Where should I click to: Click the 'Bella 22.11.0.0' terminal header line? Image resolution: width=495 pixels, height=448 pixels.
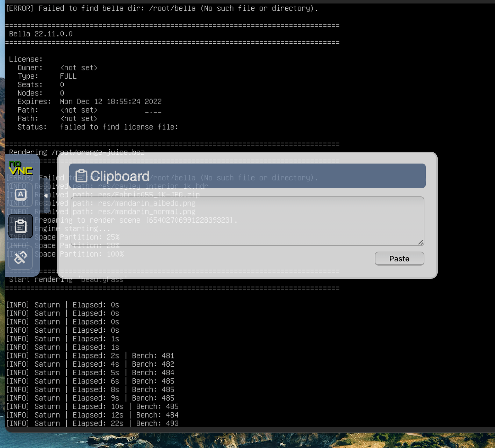(x=41, y=34)
